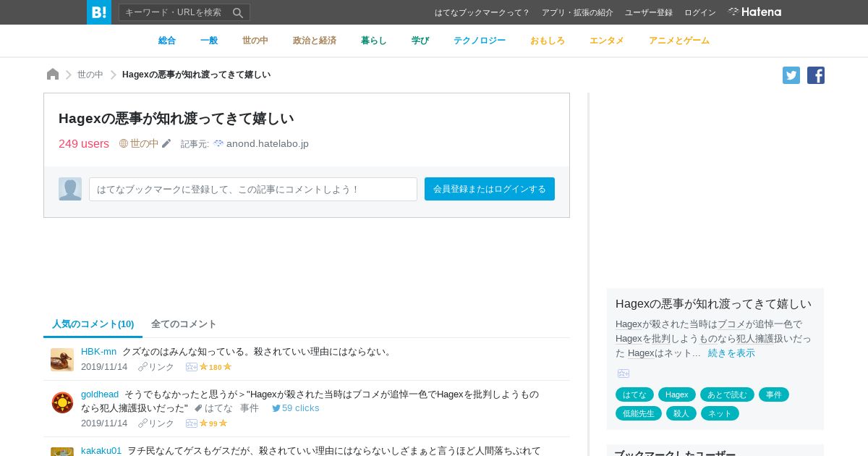Click the 180 stars count on HBK-mn's comment
The width and height of the screenshot is (868, 456).
coord(216,367)
